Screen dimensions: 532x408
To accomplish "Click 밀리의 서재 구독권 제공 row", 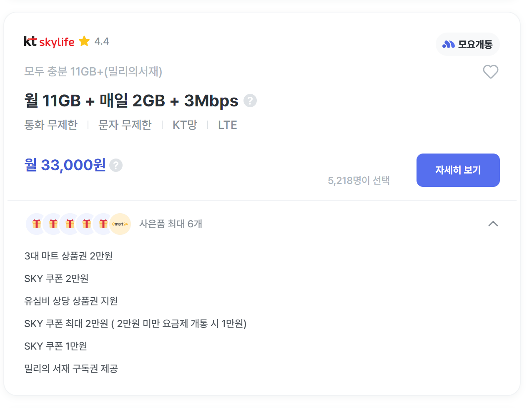I will (71, 368).
